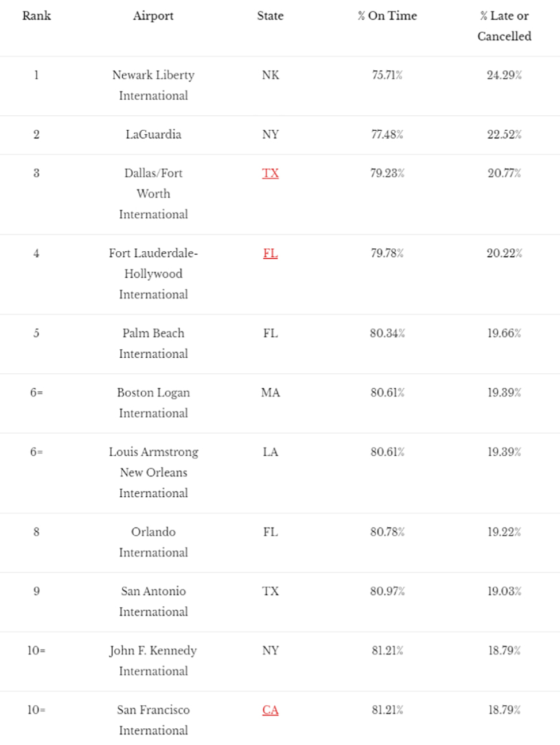Select the Airport column header
The height and width of the screenshot is (745, 560).
coord(153,16)
